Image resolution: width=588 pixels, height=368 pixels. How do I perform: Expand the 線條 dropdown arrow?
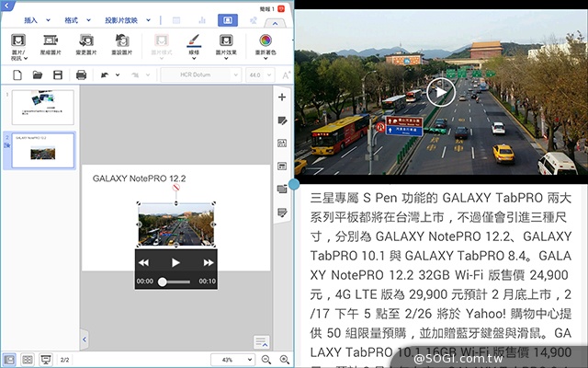(x=194, y=59)
